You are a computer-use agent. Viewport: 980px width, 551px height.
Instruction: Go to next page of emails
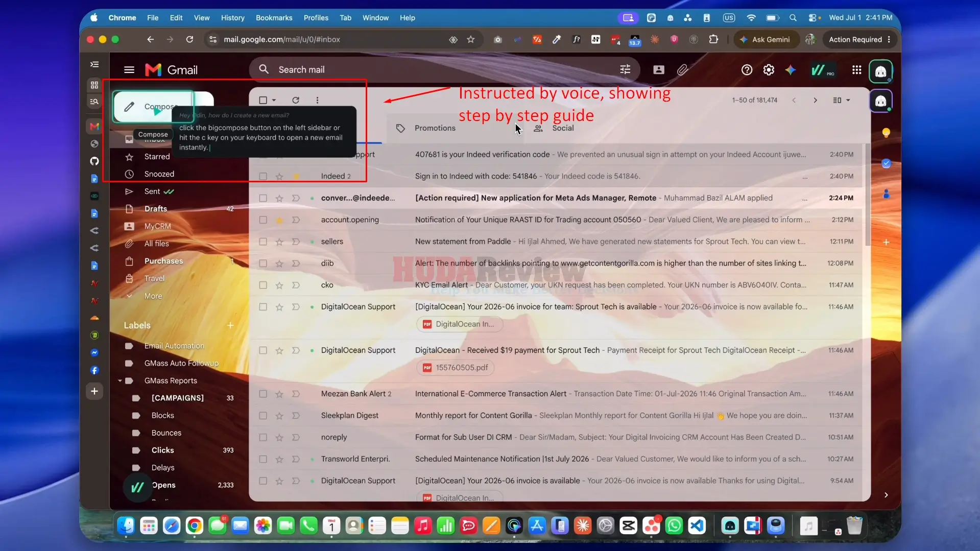coord(815,100)
